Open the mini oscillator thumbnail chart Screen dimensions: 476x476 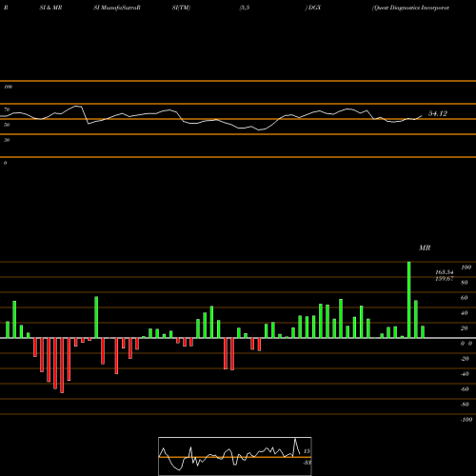[235, 456]
